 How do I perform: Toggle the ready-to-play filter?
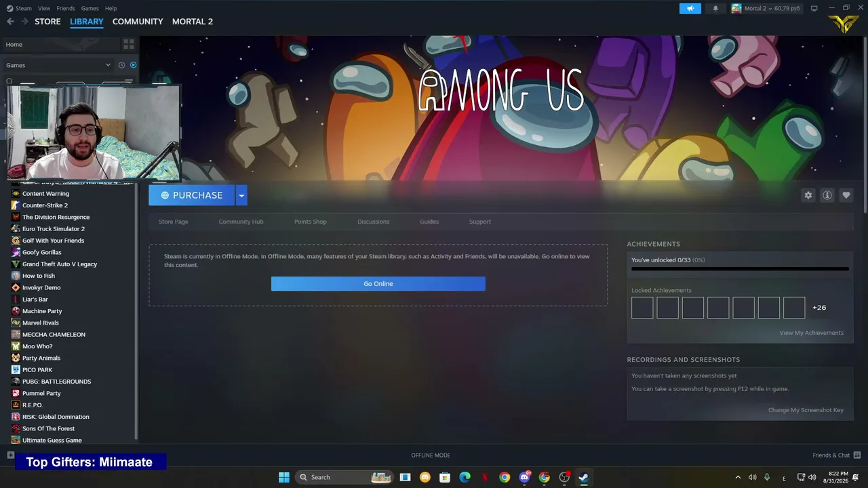[x=133, y=65]
